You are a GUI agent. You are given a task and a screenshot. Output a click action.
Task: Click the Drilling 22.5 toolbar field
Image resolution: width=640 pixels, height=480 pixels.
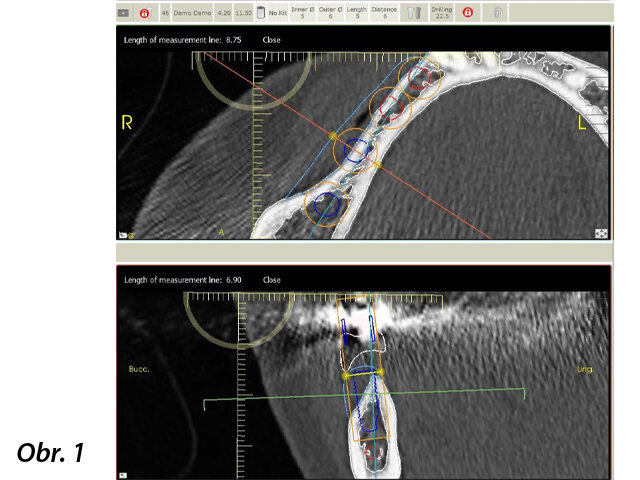click(x=441, y=13)
